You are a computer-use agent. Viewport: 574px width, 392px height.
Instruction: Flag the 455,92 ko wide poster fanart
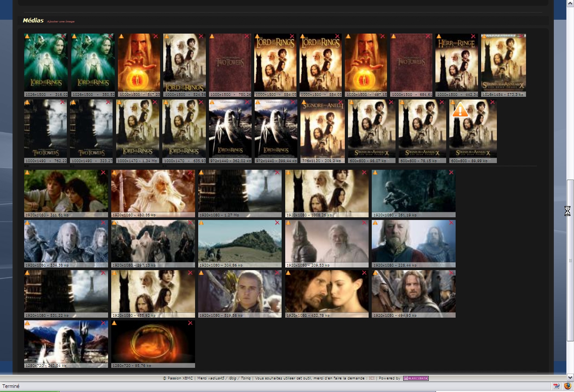click(114, 273)
